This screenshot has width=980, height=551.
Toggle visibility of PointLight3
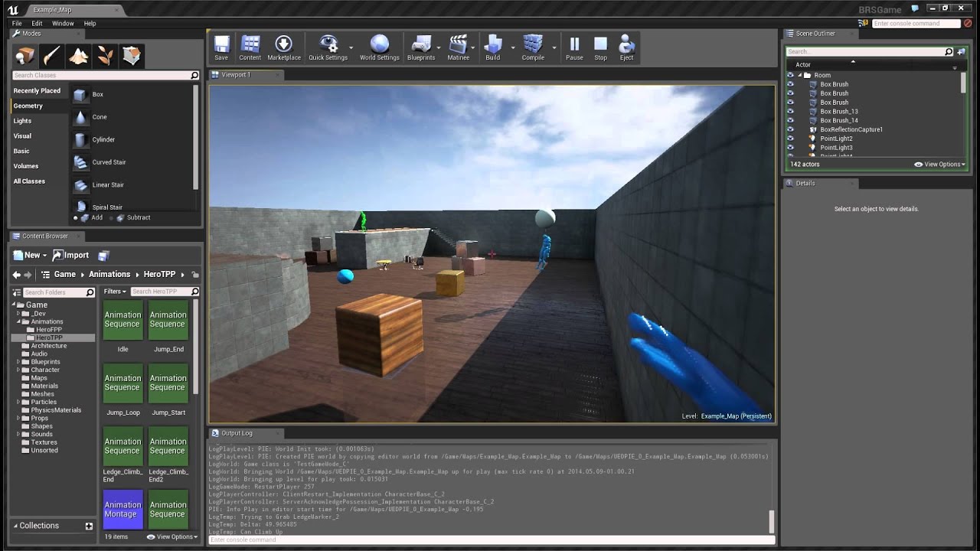point(791,148)
